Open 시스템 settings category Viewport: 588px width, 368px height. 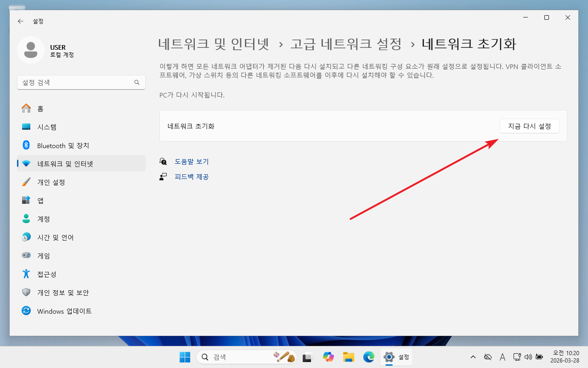[x=47, y=127]
